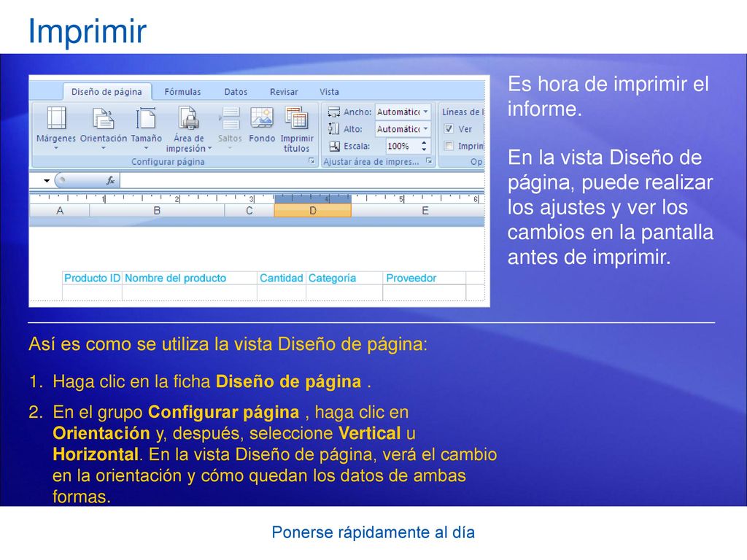Switch to the Datos tab
The image size is (747, 560).
point(236,92)
